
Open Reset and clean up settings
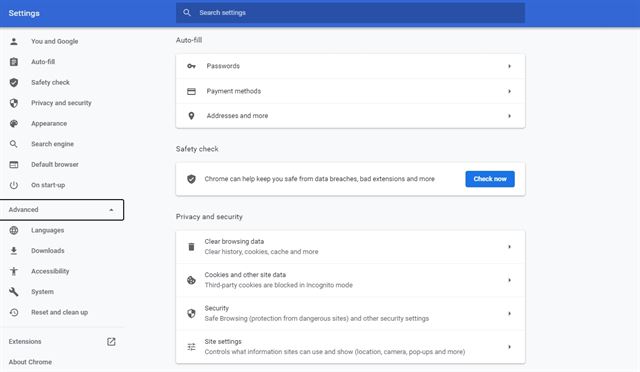pos(60,312)
